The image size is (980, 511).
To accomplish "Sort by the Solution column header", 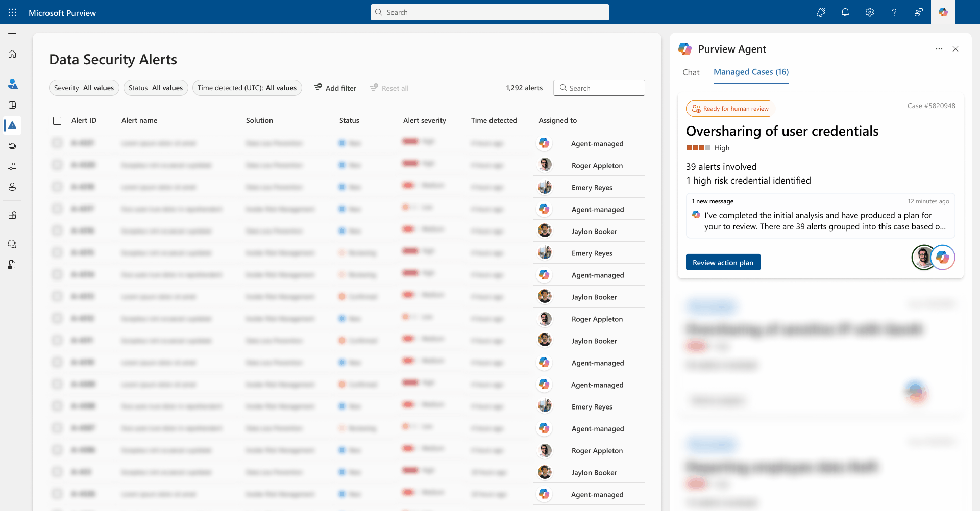I will tap(259, 120).
